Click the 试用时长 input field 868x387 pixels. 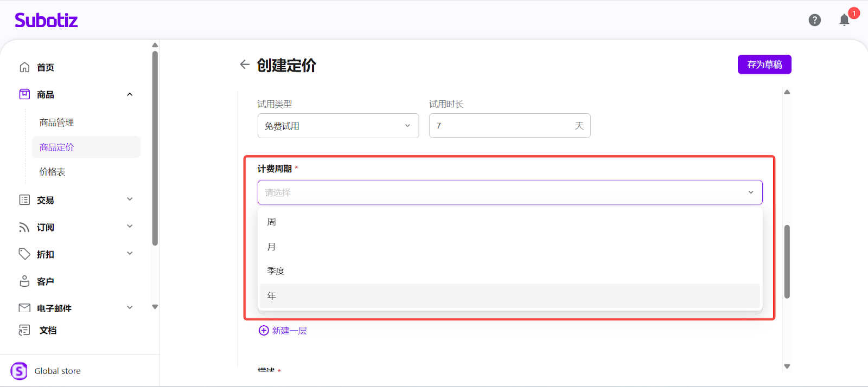pyautogui.click(x=502, y=126)
